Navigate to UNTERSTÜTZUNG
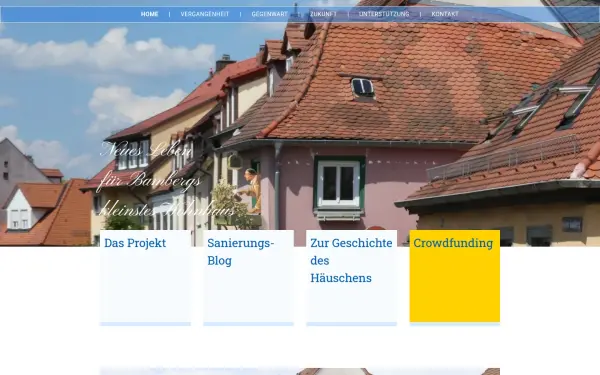Screen dimensions: 600x375 click(384, 14)
